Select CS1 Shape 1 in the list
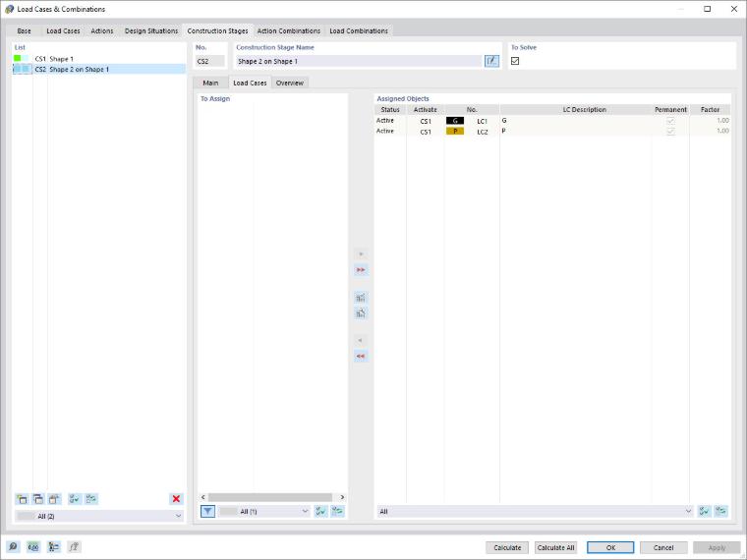Screen dimensions: 747x560 [x=99, y=59]
